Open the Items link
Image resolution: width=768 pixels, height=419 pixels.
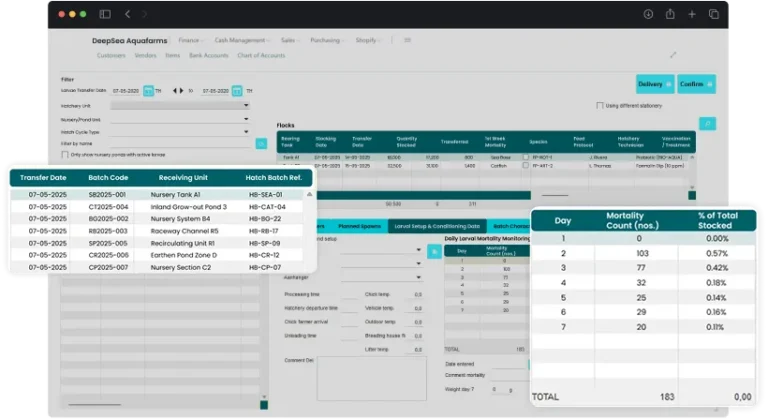(x=172, y=55)
